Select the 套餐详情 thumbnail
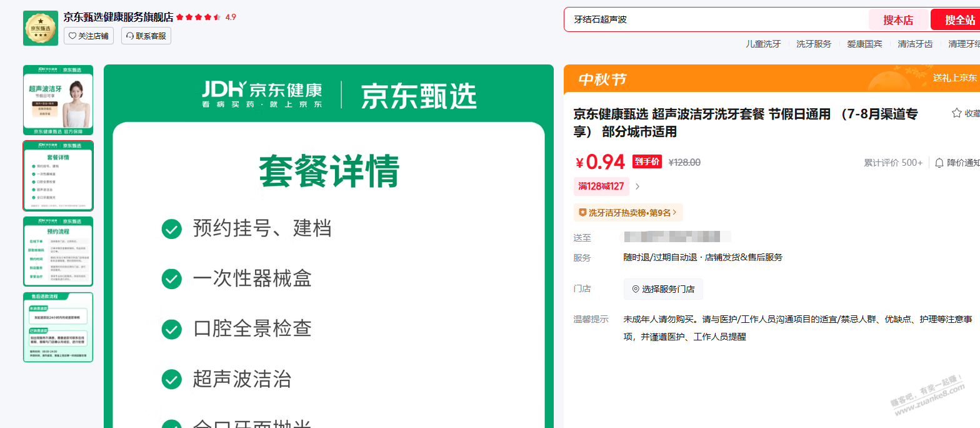The width and height of the screenshot is (980, 428). 58,176
